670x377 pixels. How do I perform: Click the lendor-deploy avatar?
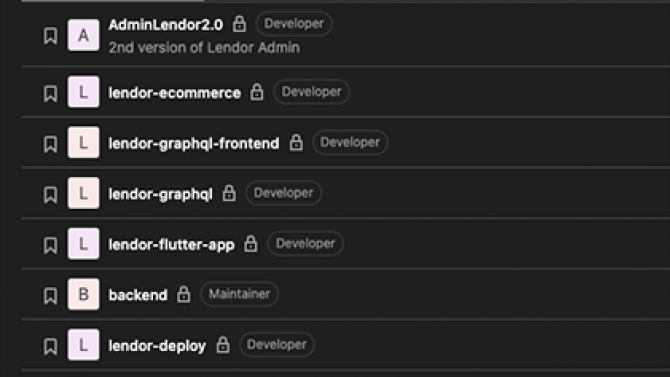click(x=83, y=345)
